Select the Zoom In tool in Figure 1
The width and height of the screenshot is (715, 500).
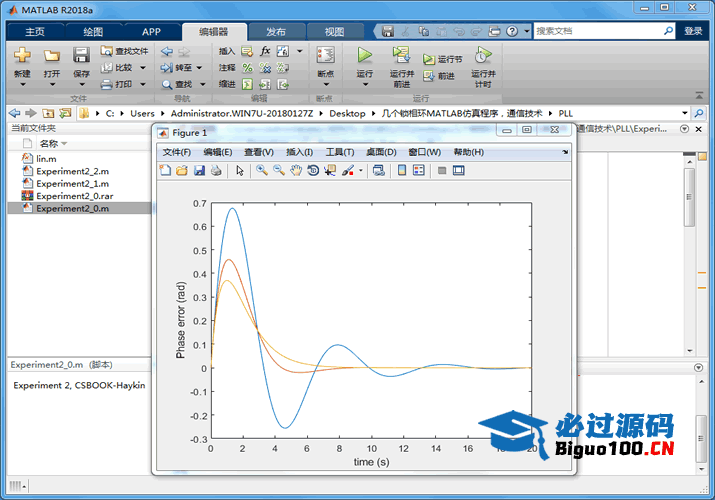pos(262,170)
